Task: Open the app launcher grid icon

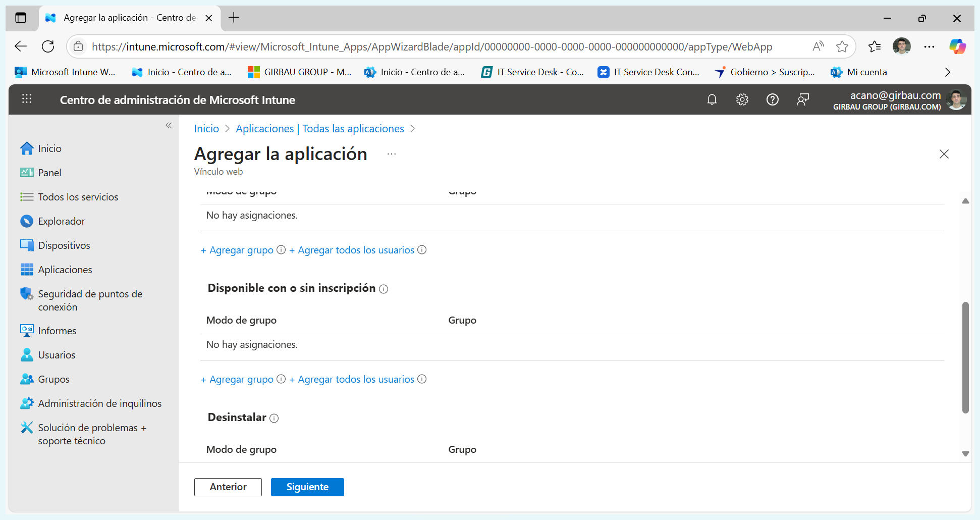Action: click(27, 99)
